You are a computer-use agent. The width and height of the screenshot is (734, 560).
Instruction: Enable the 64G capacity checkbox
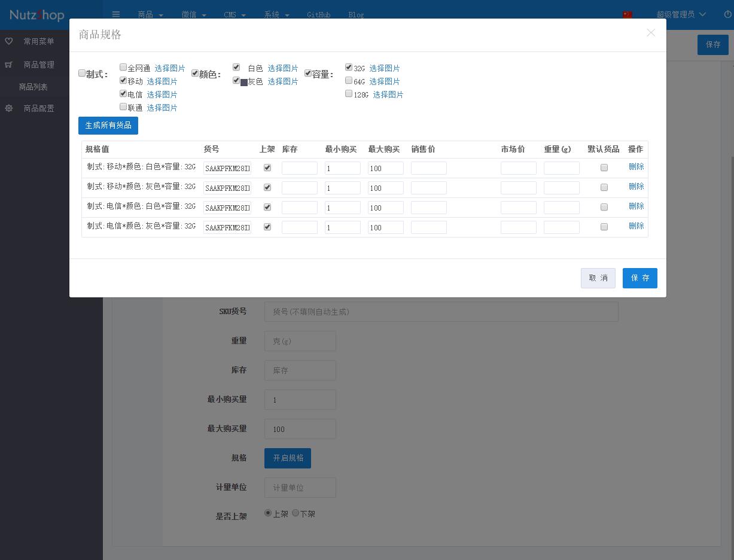[x=349, y=81]
